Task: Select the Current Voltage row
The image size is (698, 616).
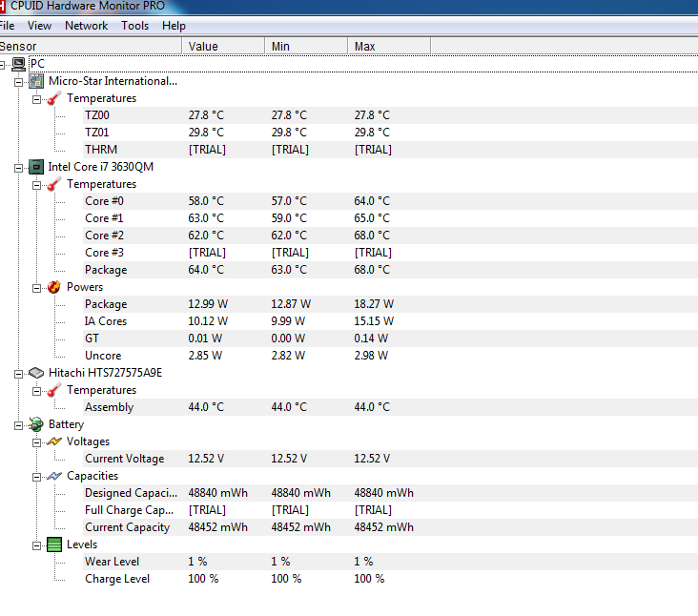Action: tap(390, 459)
